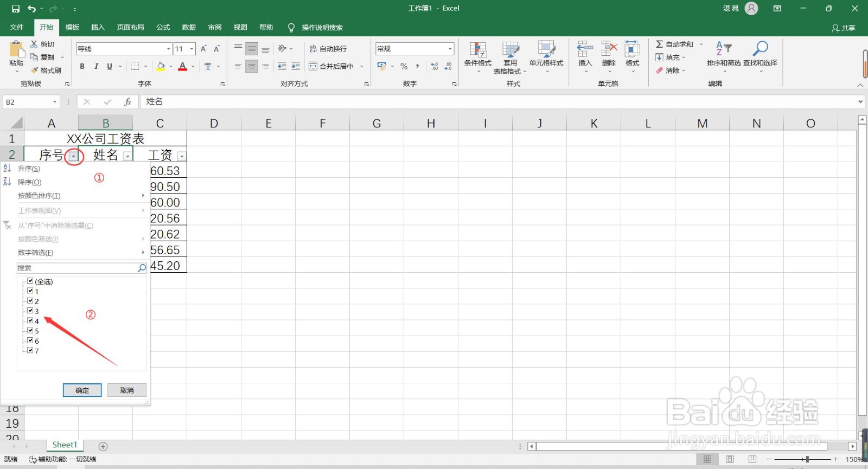Toggle the Select All (全选) checkbox
The width and height of the screenshot is (868, 469).
(x=30, y=281)
